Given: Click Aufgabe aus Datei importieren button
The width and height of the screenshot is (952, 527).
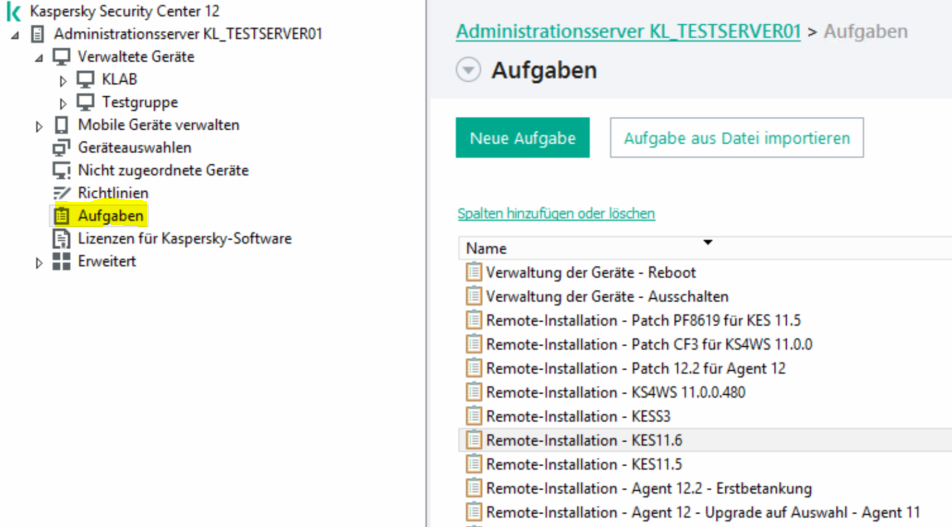Looking at the screenshot, I should click(736, 138).
